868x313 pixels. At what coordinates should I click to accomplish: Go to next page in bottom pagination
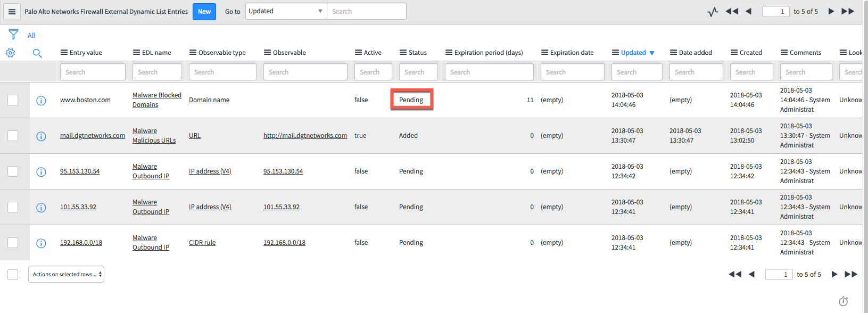point(834,274)
